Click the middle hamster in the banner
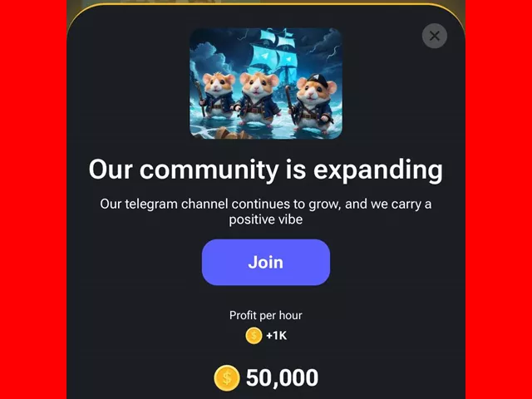532x399 pixels. point(259,98)
